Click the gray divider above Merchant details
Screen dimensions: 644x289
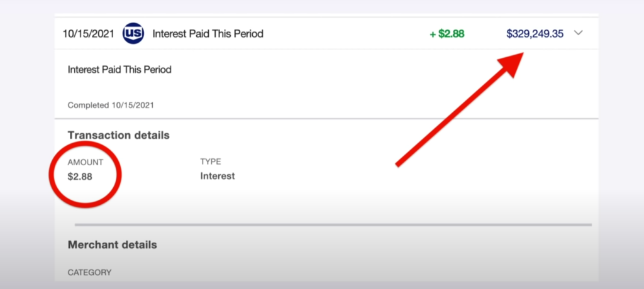click(x=333, y=225)
